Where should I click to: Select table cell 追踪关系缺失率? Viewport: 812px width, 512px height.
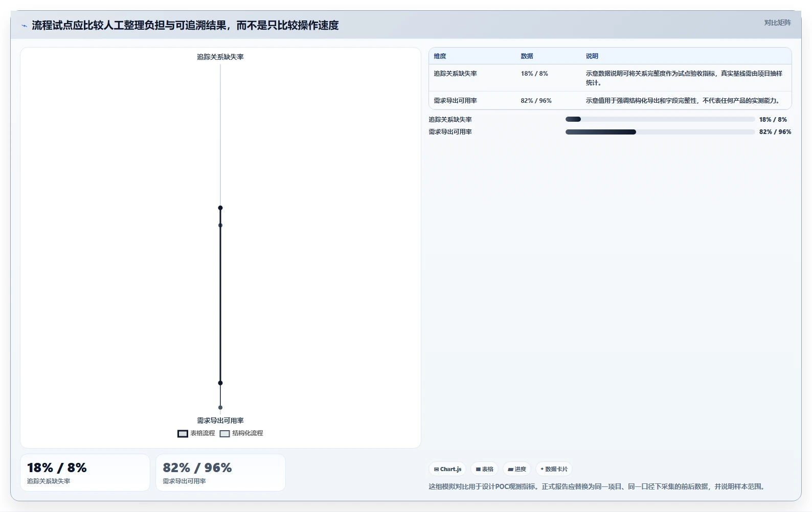click(x=455, y=74)
